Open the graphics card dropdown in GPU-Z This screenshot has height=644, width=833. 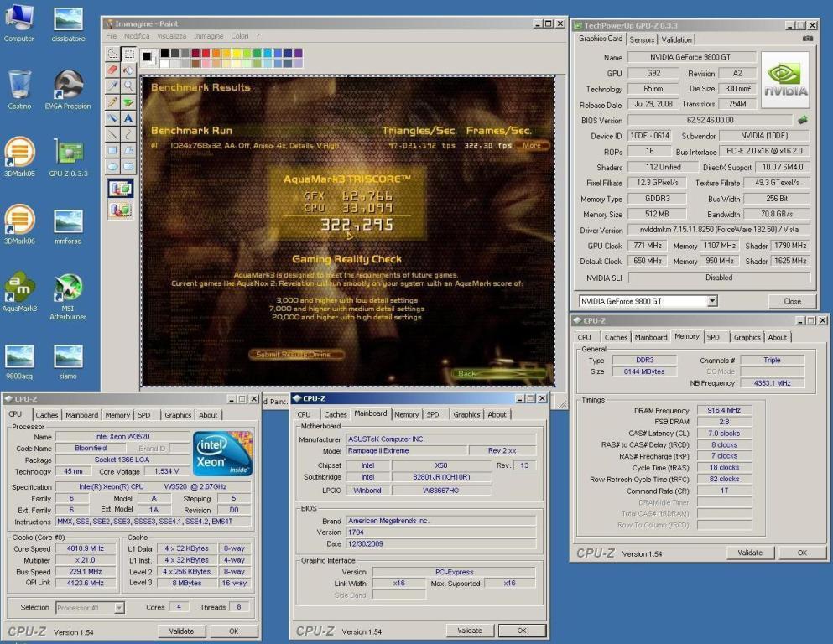click(712, 301)
